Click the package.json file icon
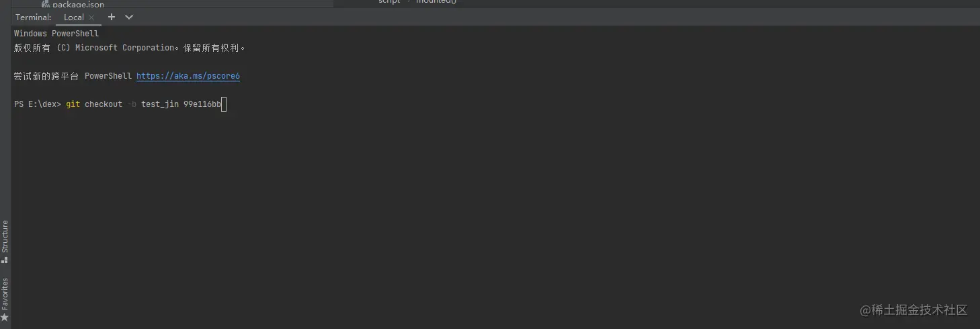Screen dimensions: 980x329 point(46,4)
